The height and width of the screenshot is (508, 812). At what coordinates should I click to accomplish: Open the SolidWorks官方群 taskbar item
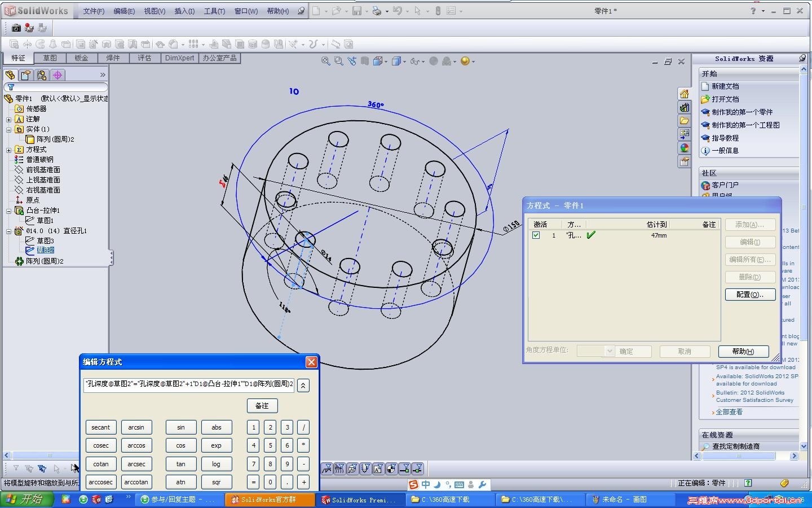270,500
